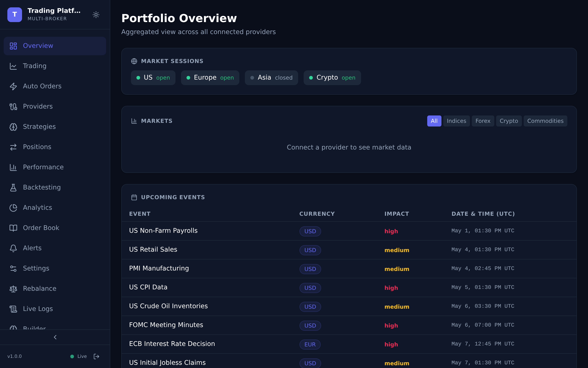Click the IMPACT column header
The height and width of the screenshot is (368, 588).
point(396,214)
